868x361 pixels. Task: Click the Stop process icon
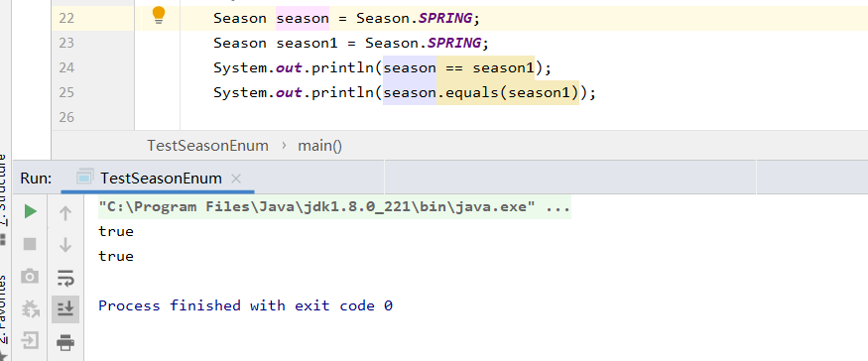point(30,244)
